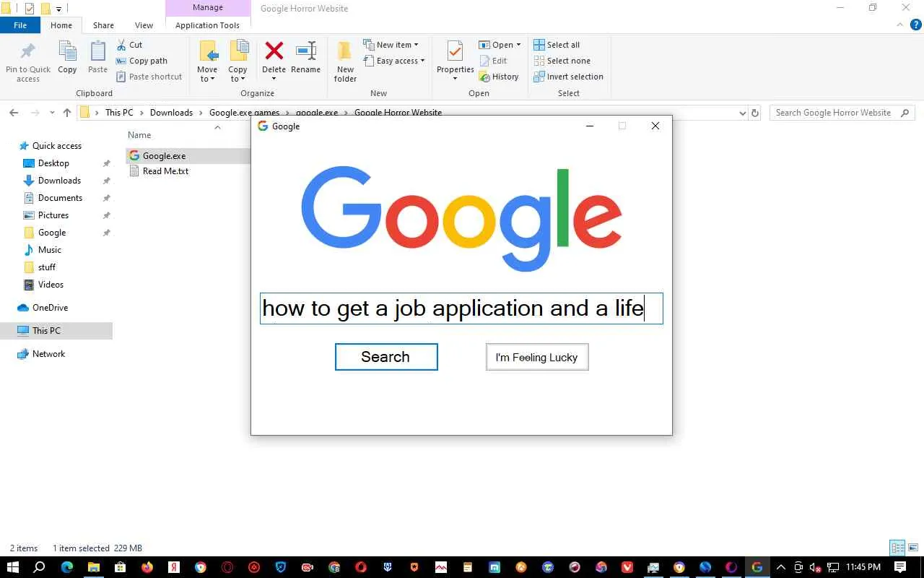Click Invert selection in the ribbon
This screenshot has height=578, width=924.
568,77
